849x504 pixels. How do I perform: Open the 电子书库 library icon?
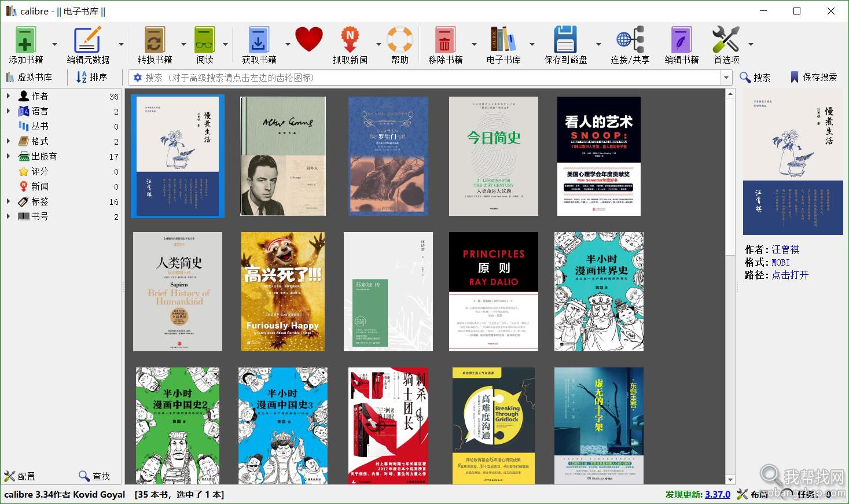503,39
